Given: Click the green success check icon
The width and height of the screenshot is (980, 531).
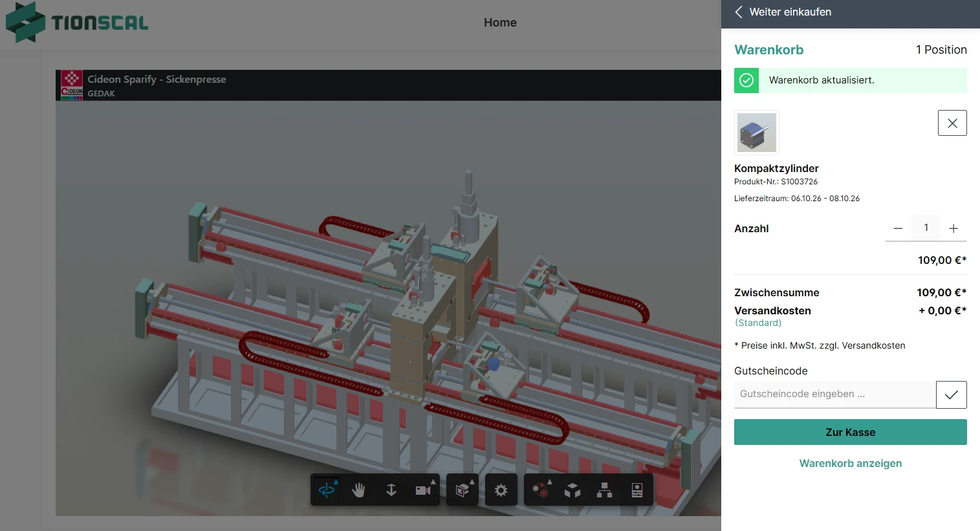Looking at the screenshot, I should click(746, 80).
